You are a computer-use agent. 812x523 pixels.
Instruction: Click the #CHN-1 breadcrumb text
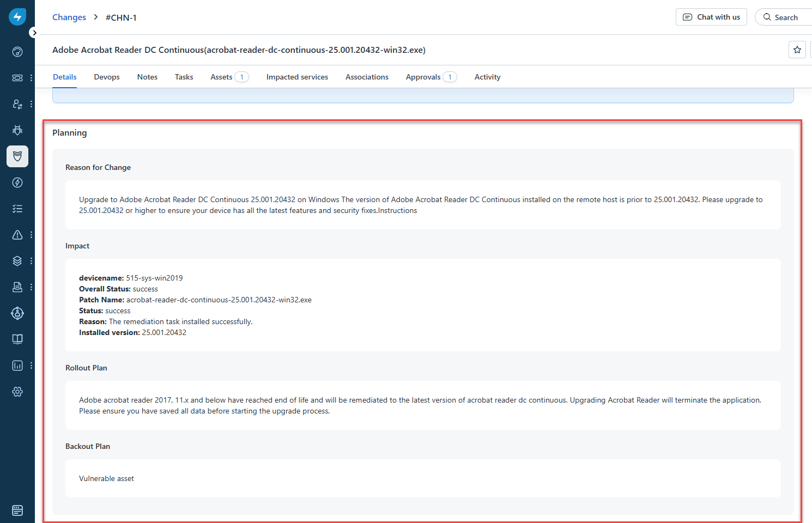(121, 17)
